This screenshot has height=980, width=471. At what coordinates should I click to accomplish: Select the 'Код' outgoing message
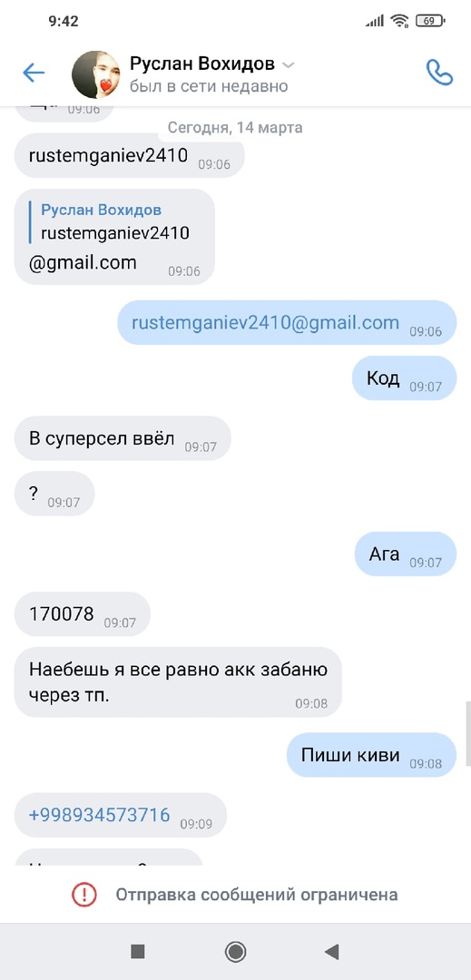[404, 378]
